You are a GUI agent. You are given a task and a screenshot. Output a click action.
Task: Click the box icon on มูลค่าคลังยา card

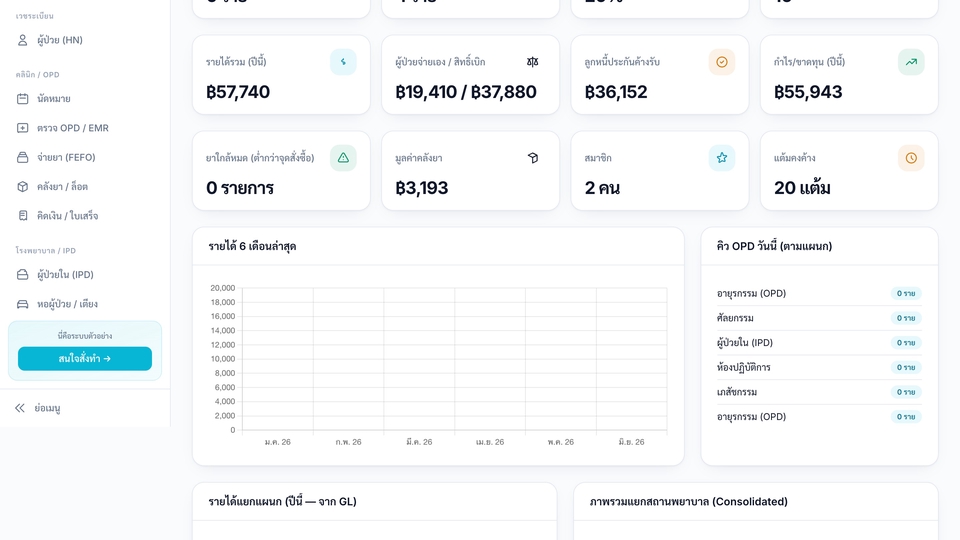tap(533, 158)
